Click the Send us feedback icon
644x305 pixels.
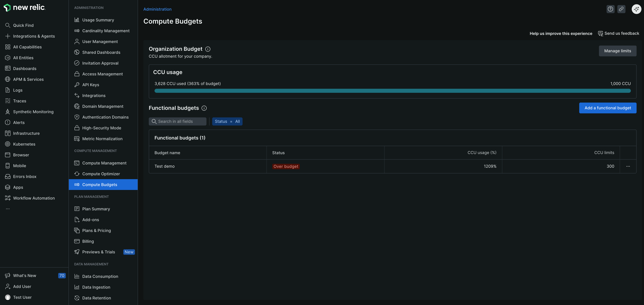point(600,34)
